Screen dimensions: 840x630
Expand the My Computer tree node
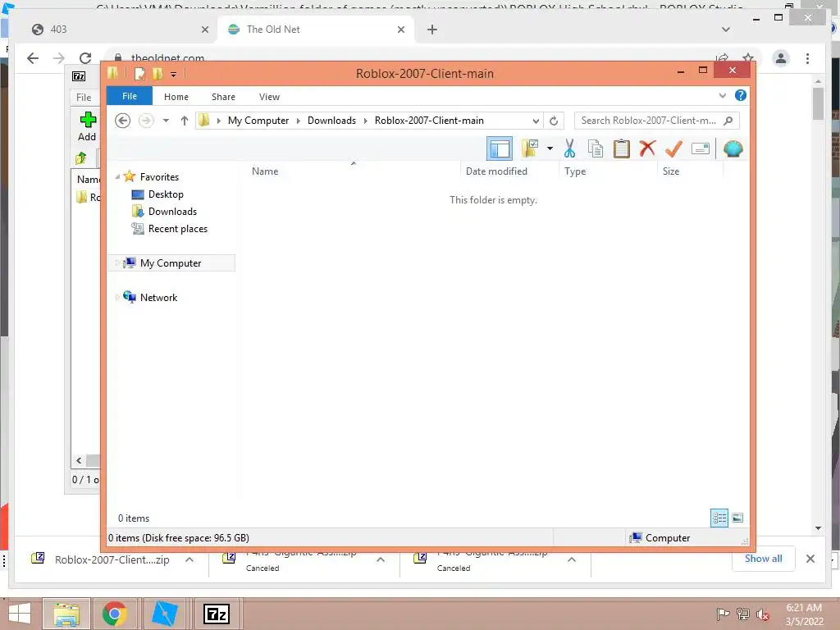pyautogui.click(x=117, y=263)
